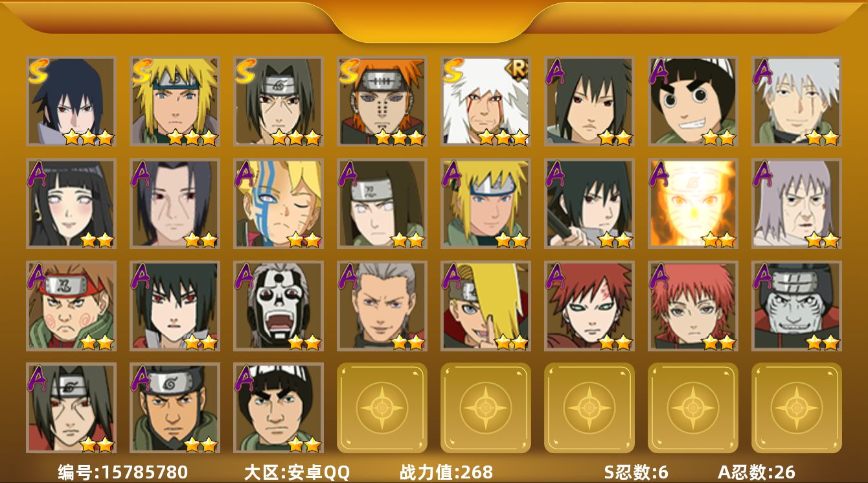Click the S-rank orange-haired Pain character card
Image resolution: width=868 pixels, height=483 pixels.
point(382,101)
